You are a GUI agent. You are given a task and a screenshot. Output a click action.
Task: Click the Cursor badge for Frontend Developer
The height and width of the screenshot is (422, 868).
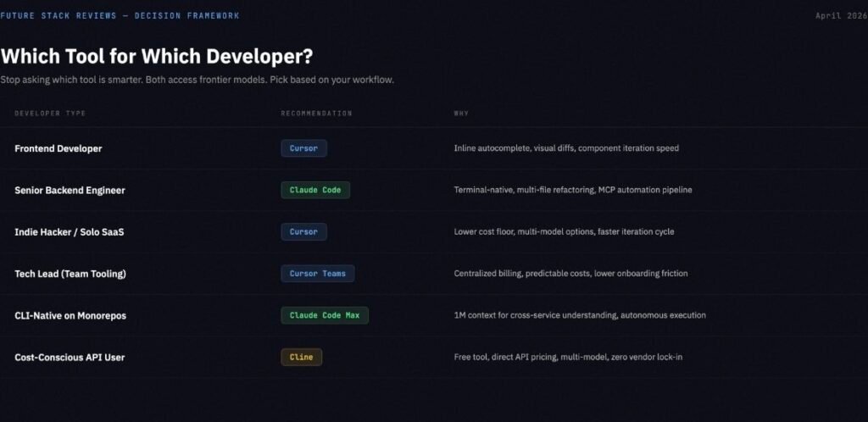[x=304, y=148]
